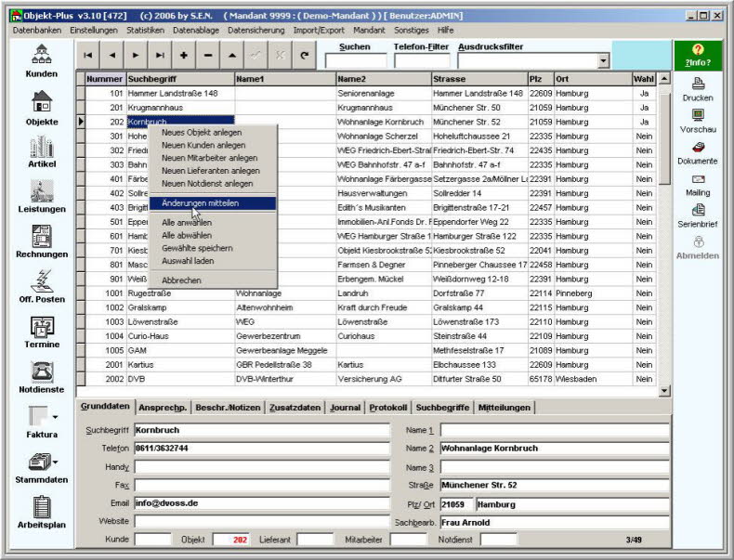Open Leistungen in the sidebar

(42, 197)
